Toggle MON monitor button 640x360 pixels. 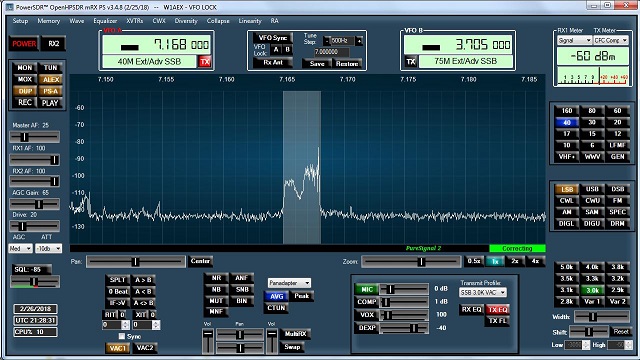click(x=24, y=68)
